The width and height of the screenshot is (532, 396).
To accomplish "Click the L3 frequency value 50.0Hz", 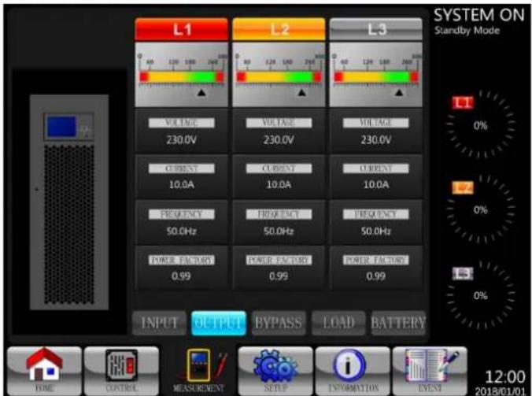I will 376,231.
